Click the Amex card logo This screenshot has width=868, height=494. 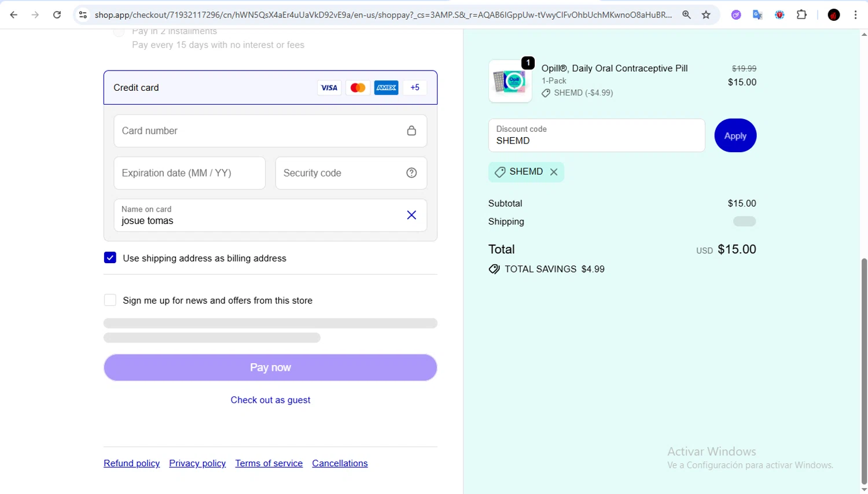coord(386,88)
